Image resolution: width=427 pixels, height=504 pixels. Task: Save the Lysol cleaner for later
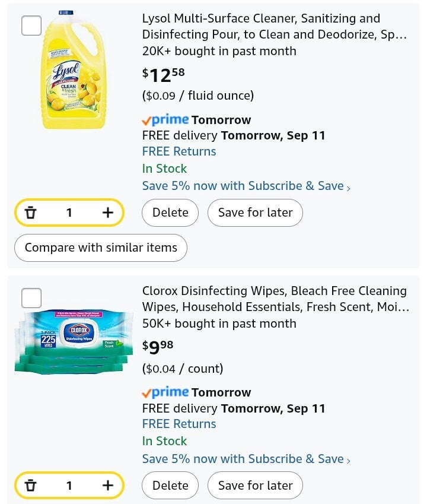(x=255, y=213)
